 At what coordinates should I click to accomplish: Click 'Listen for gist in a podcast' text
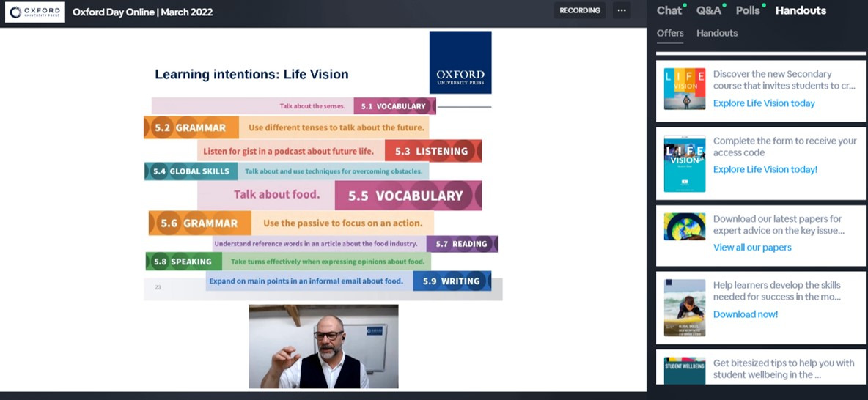288,151
